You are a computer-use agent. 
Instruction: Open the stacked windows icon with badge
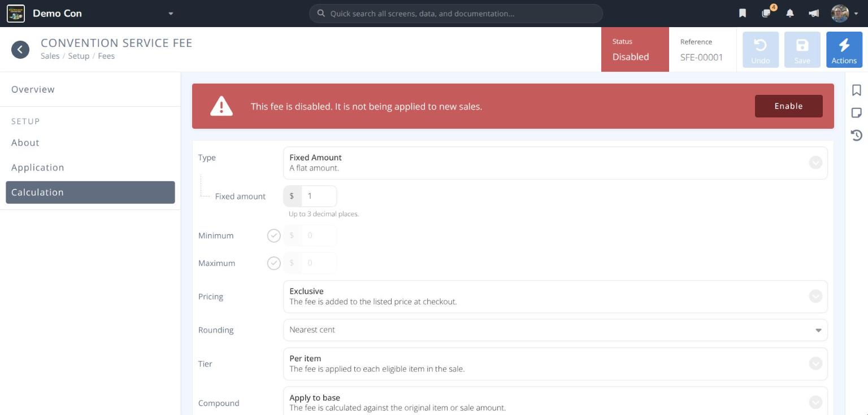coord(767,13)
